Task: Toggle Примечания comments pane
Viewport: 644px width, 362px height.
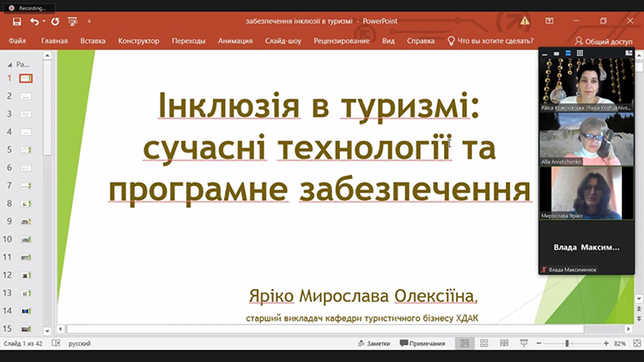Action: (422, 343)
